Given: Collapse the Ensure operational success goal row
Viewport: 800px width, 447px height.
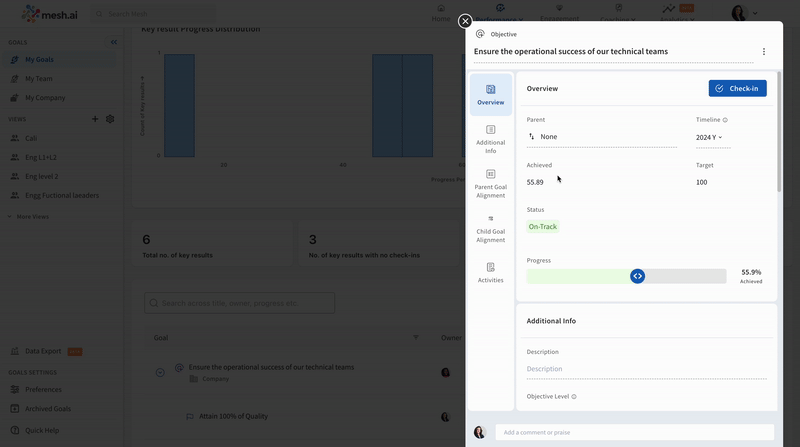Looking at the screenshot, I should tap(160, 372).
